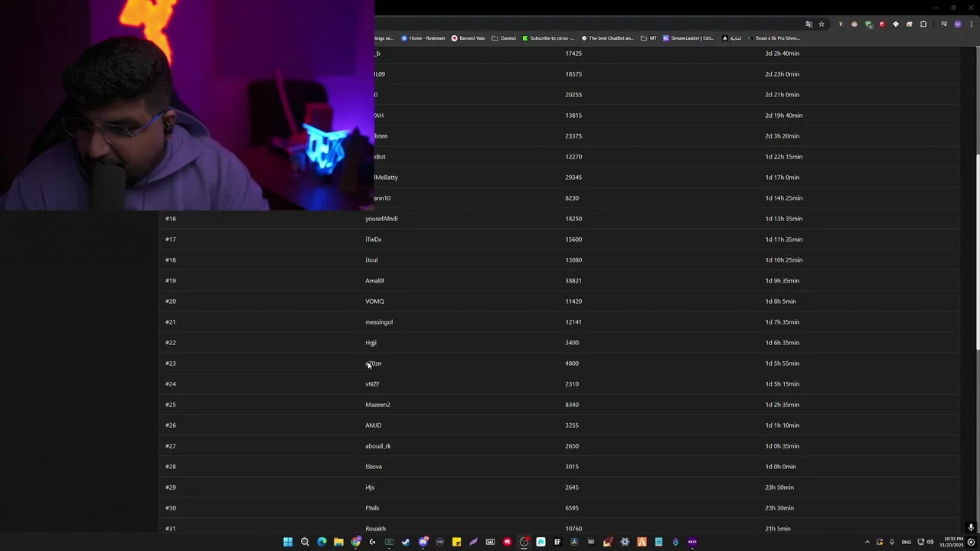The width and height of the screenshot is (980, 551).
Task: Click points value 12141
Action: coord(573,322)
